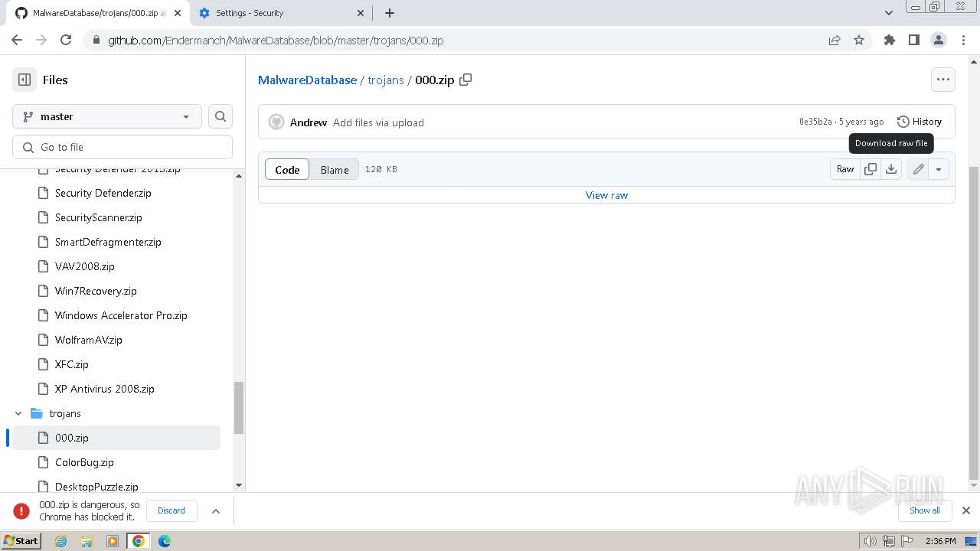This screenshot has height=551, width=980.
Task: Toggle Chrome side panel
Action: point(913,40)
